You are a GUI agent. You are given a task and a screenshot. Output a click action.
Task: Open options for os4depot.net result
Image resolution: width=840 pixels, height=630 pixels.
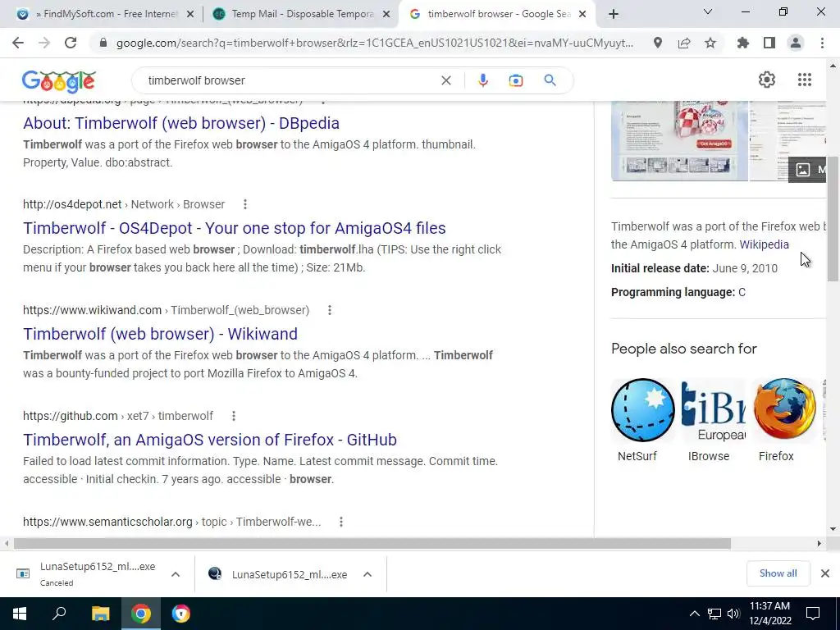(x=244, y=204)
